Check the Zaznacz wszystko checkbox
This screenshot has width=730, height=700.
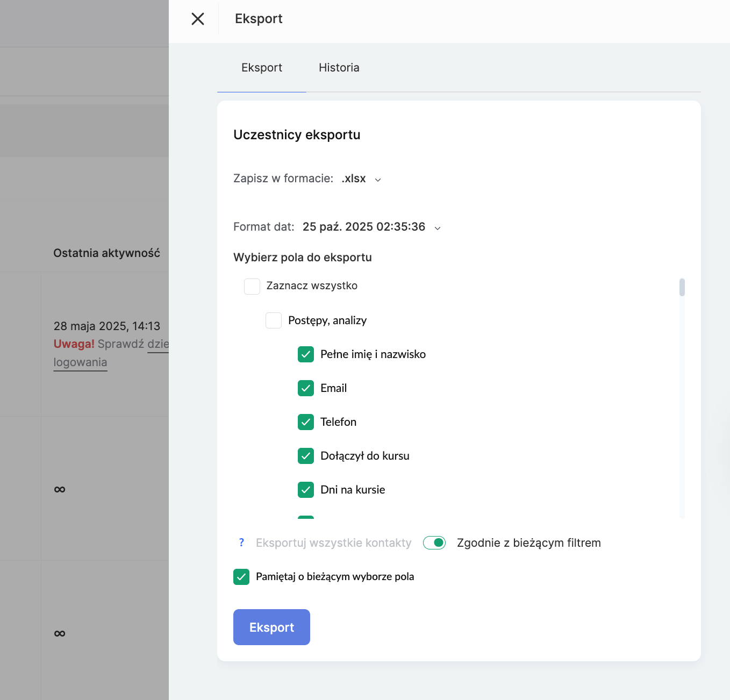click(252, 286)
